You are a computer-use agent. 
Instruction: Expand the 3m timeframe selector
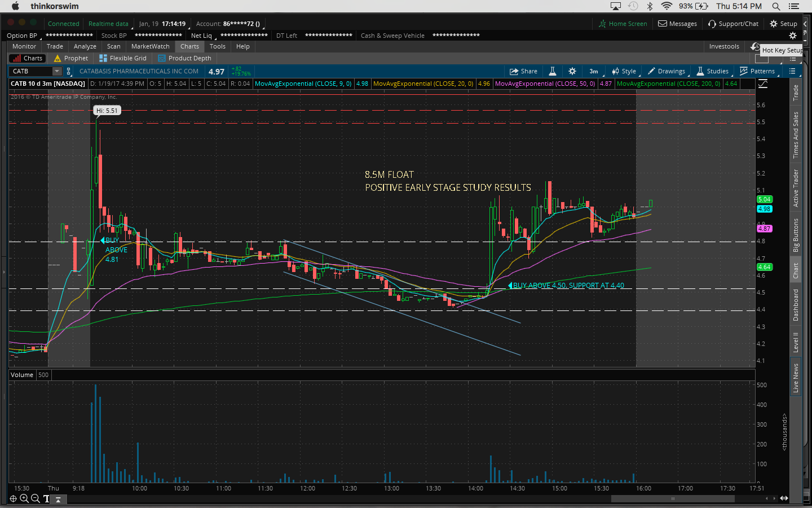pyautogui.click(x=594, y=71)
